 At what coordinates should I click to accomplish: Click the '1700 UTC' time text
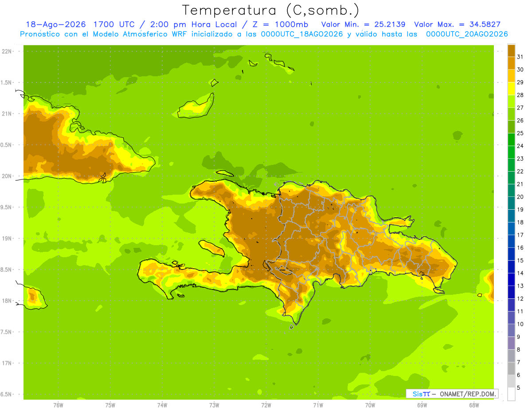click(x=113, y=24)
